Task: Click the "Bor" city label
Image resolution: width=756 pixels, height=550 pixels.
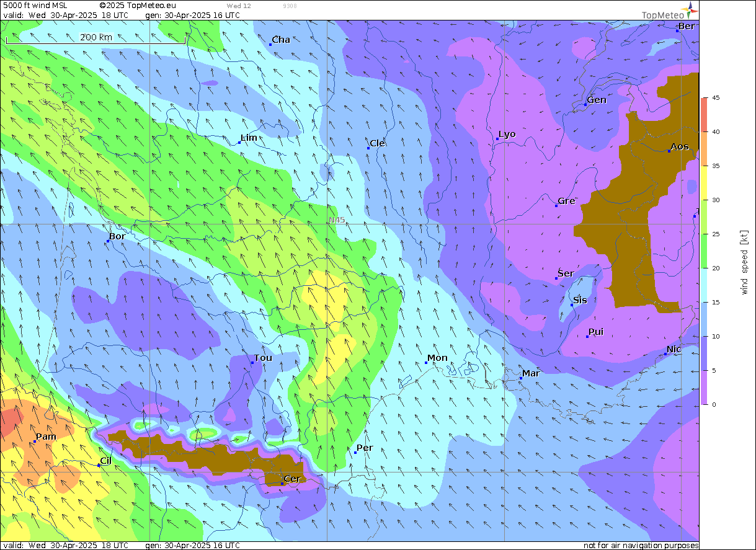Action: click(x=117, y=236)
